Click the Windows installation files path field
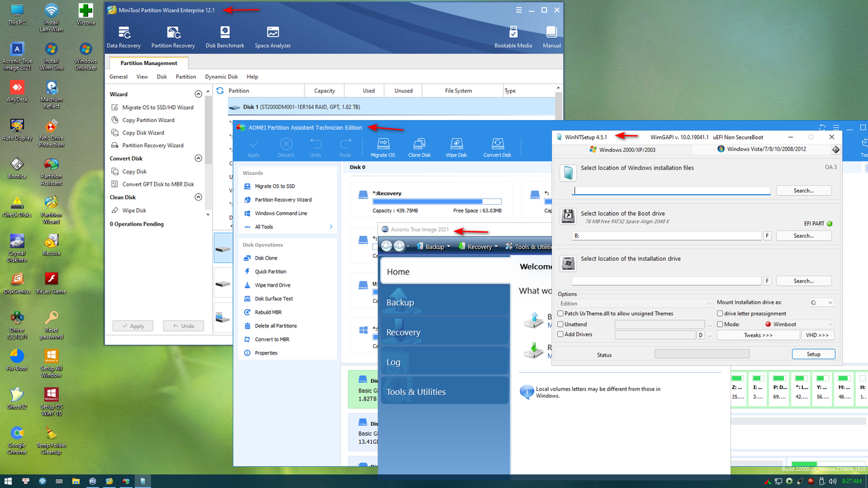Image resolution: width=868 pixels, height=488 pixels. [x=671, y=190]
